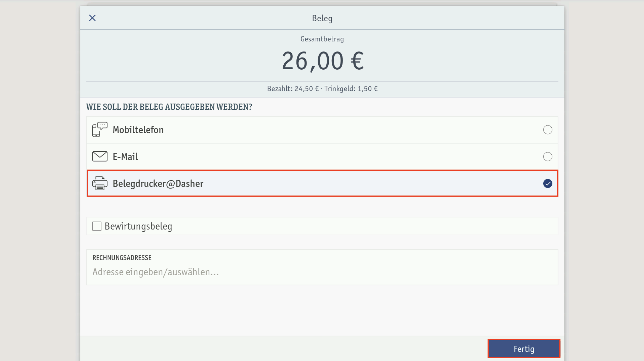Enable the Bewirtungsbeleg checkbox

(x=97, y=226)
